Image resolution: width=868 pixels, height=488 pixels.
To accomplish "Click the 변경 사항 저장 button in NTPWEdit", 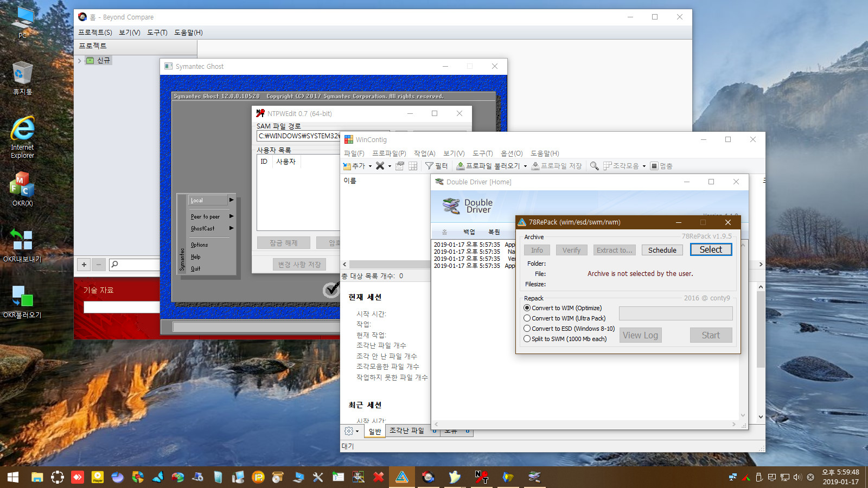I will [299, 265].
